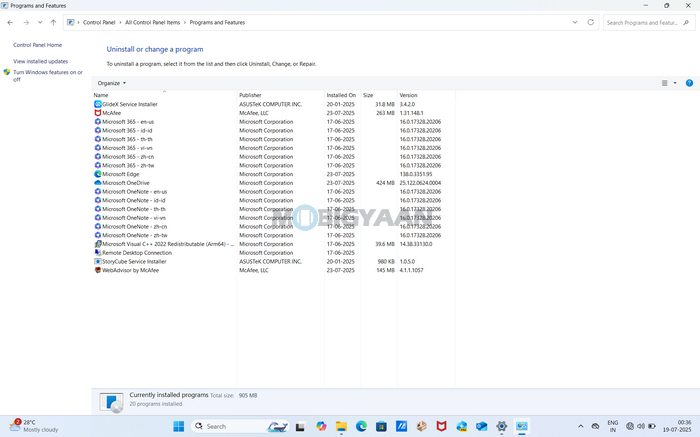Click the 263 MB size value for McAfee
This screenshot has height=437, width=700.
click(385, 113)
